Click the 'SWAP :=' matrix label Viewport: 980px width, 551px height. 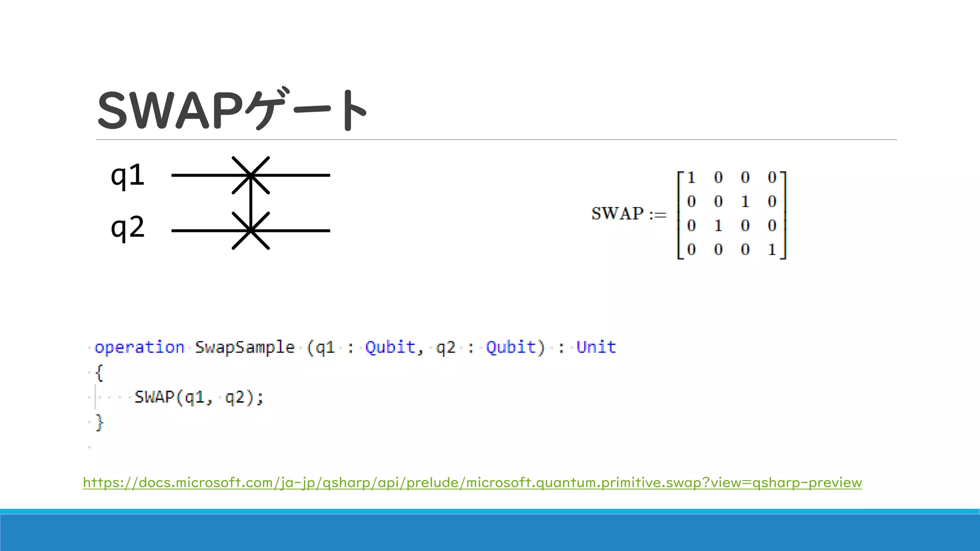629,214
